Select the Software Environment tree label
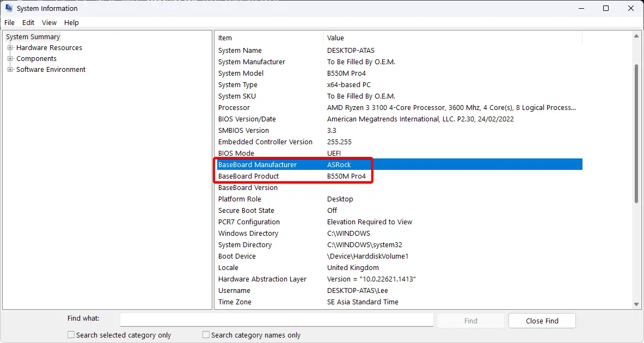Screen dimensions: 644x343 click(51, 70)
